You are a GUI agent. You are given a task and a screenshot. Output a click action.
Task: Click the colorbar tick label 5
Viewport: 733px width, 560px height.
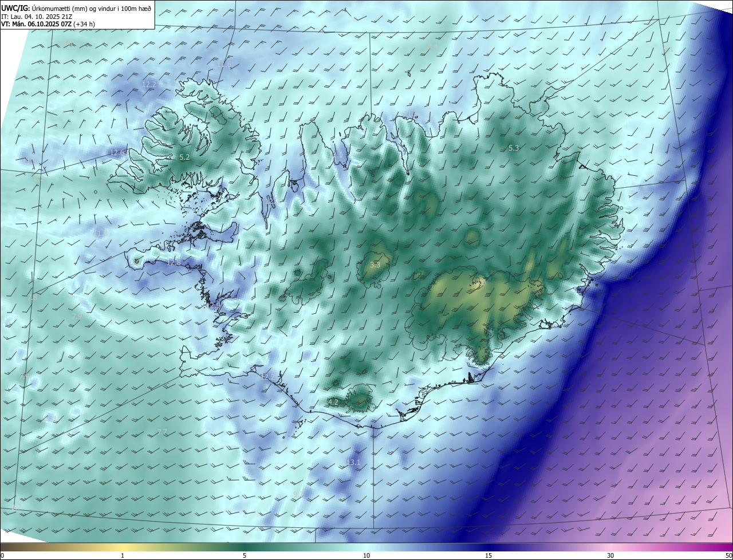tap(245, 555)
